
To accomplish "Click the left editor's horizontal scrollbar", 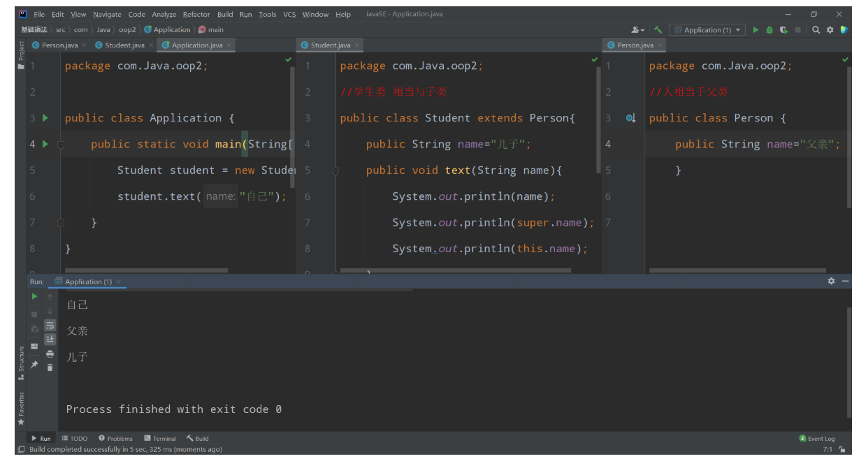I will tap(147, 270).
